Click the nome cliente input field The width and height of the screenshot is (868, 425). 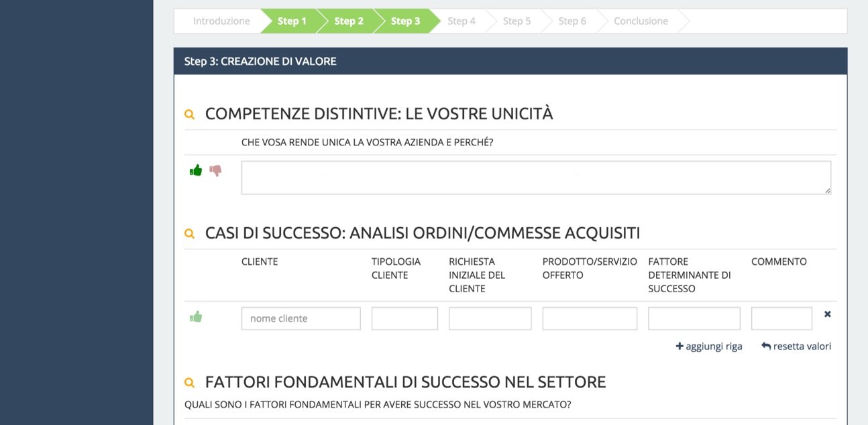pyautogui.click(x=301, y=318)
